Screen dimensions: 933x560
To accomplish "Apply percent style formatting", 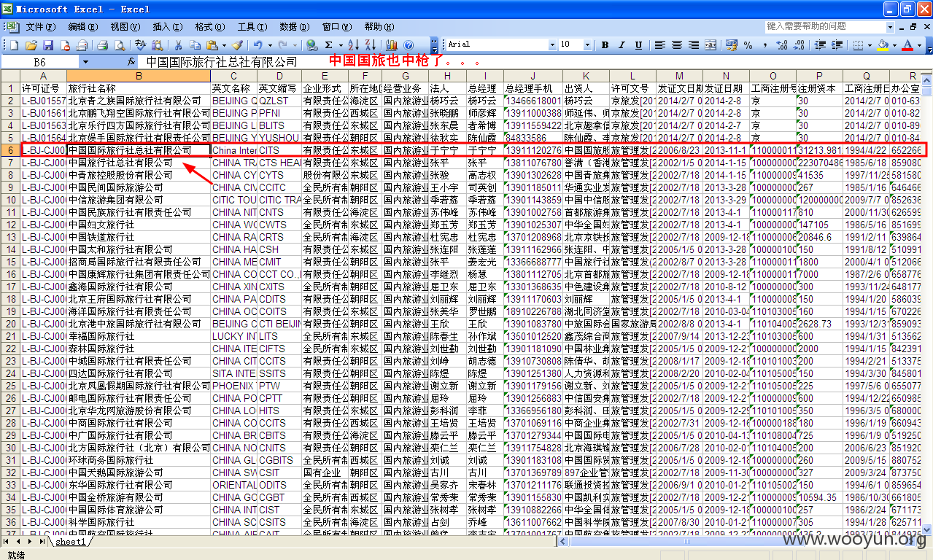I will 748,44.
